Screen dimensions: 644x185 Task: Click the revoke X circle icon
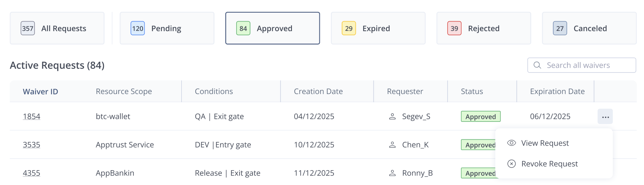511,164
